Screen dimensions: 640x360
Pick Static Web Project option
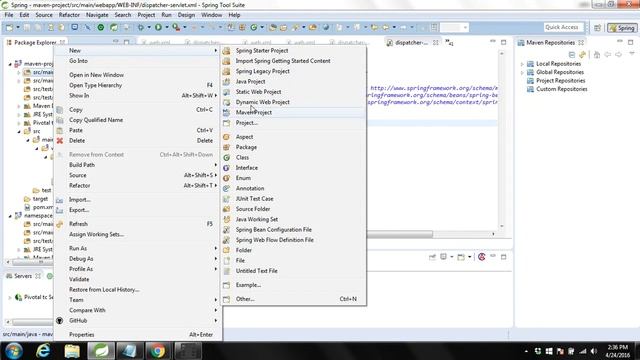click(293, 92)
